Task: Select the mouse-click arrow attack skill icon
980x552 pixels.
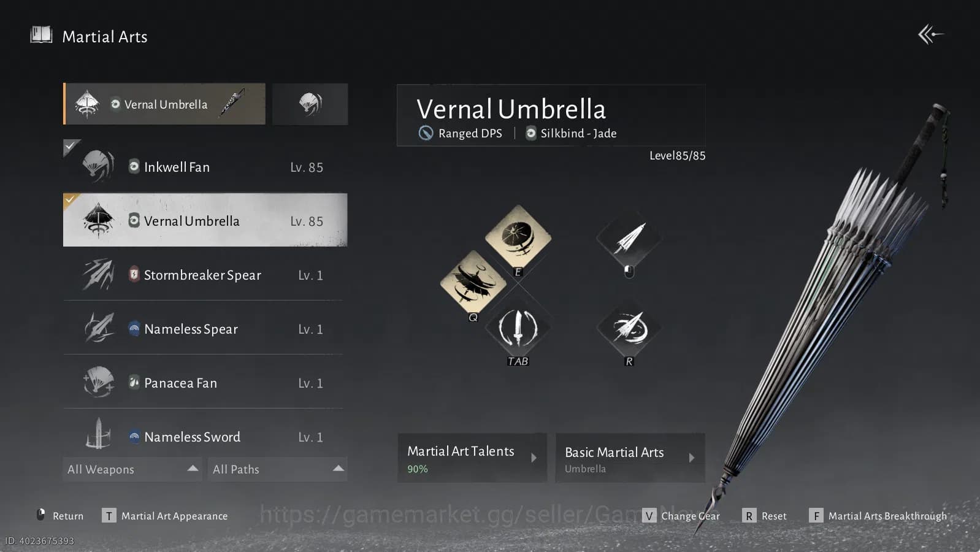Action: (629, 238)
